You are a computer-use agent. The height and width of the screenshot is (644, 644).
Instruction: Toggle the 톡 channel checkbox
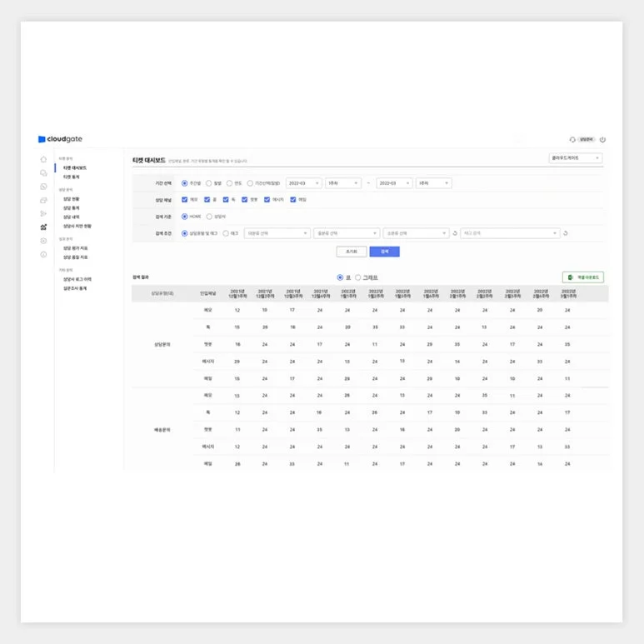(x=226, y=200)
